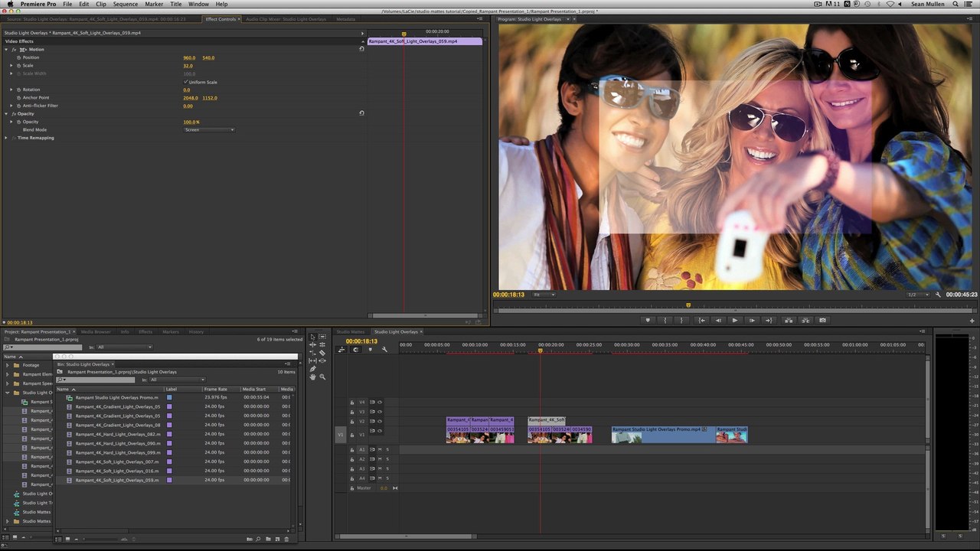The width and height of the screenshot is (980, 551).
Task: Select the Zoom tool
Action: coord(322,377)
